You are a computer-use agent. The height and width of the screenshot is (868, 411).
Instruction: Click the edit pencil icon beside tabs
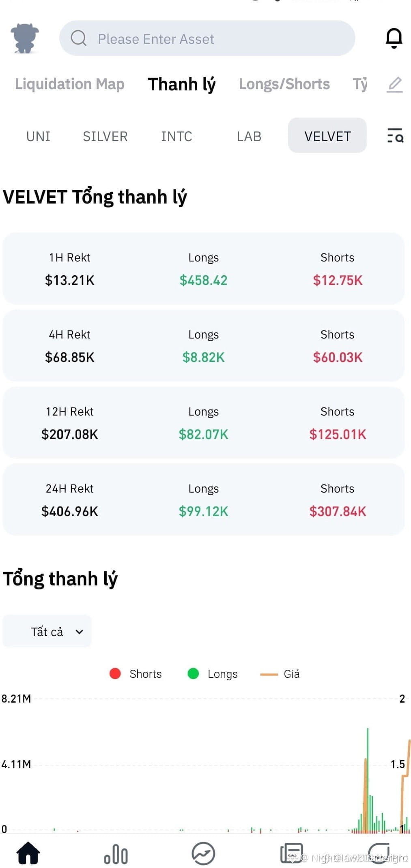coord(394,85)
